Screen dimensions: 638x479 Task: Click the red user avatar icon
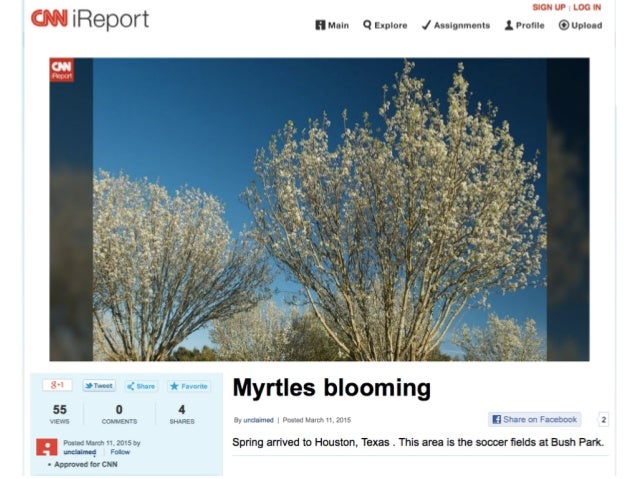[47, 447]
